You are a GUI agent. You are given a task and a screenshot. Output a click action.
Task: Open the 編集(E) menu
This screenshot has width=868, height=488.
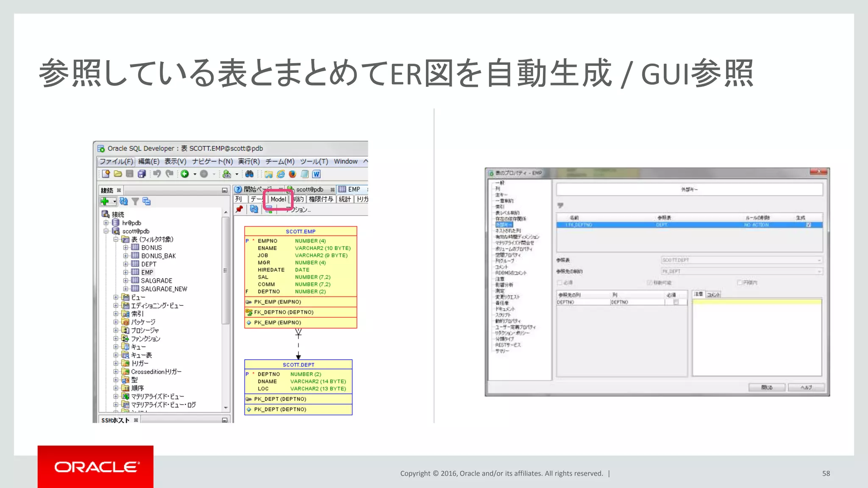click(x=149, y=161)
